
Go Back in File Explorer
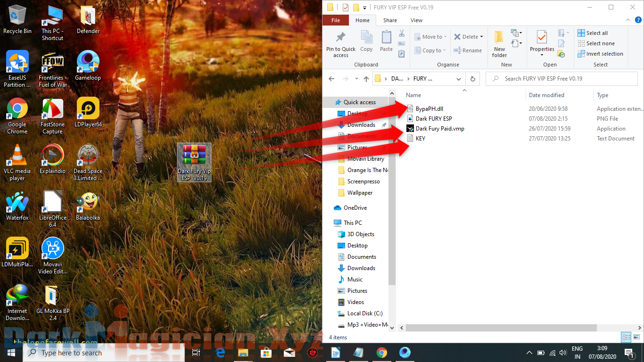tap(331, 79)
